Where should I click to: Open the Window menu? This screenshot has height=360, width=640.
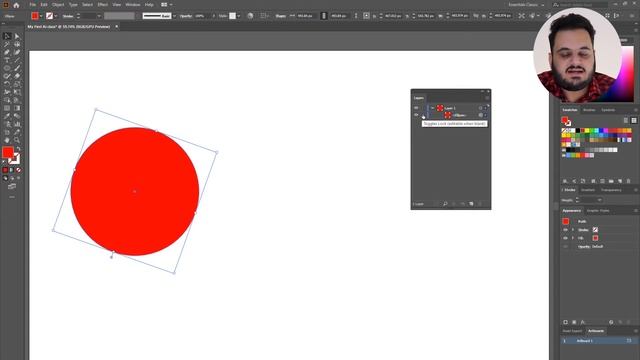[133, 5]
